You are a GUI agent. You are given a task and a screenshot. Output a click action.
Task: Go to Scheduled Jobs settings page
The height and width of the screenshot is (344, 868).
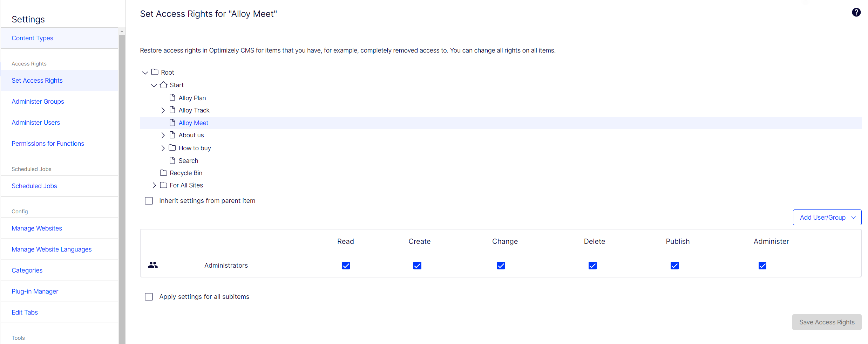[34, 186]
